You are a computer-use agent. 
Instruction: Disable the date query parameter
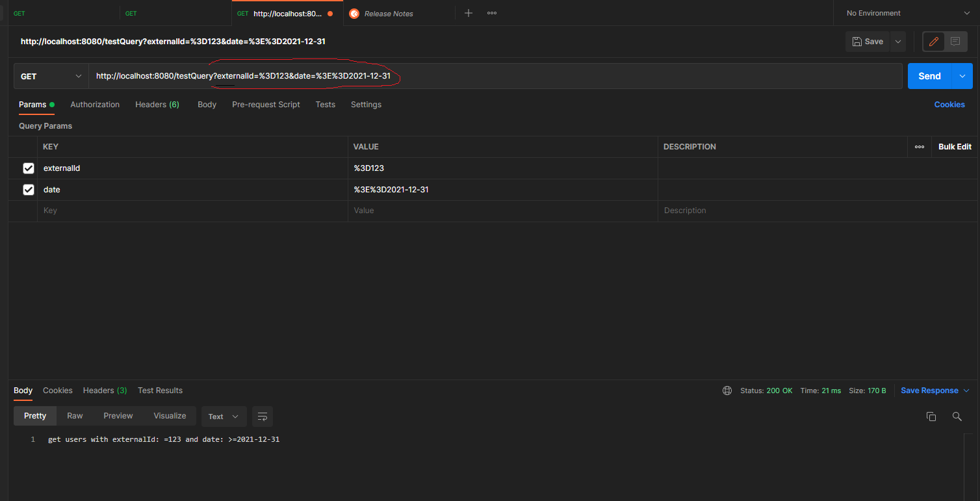(29, 189)
